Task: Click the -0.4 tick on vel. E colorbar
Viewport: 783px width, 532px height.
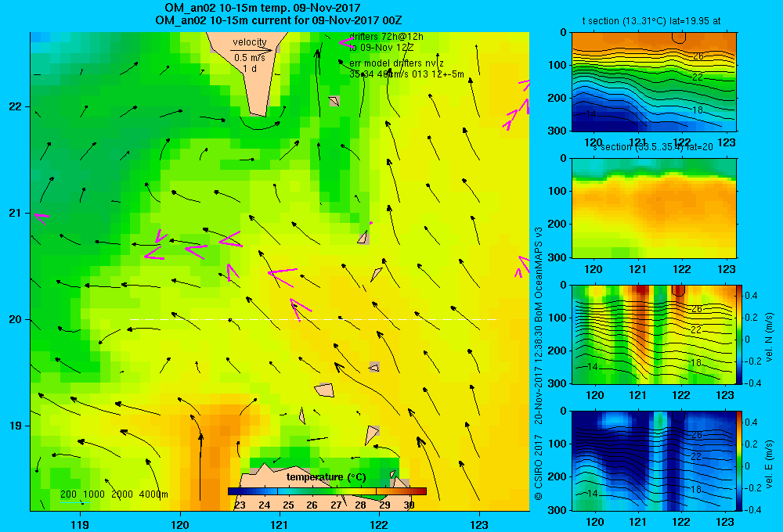Action: pyautogui.click(x=752, y=509)
